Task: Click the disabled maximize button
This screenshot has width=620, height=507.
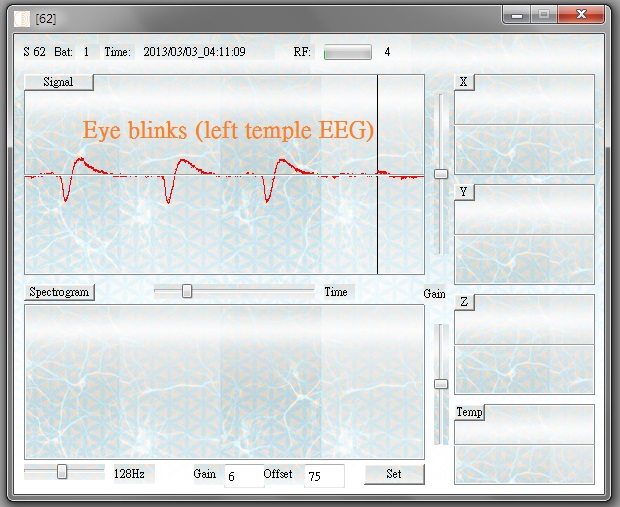Action: point(544,15)
